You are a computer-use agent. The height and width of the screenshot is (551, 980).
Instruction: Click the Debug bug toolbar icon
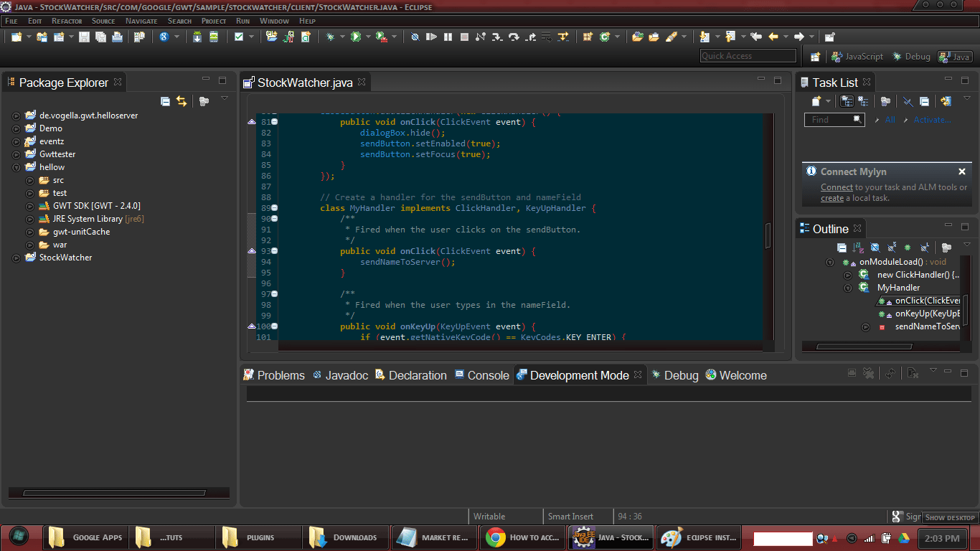(330, 37)
